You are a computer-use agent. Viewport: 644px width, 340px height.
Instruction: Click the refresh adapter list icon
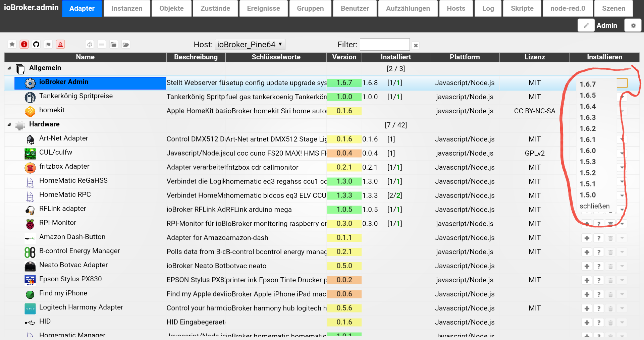(90, 44)
